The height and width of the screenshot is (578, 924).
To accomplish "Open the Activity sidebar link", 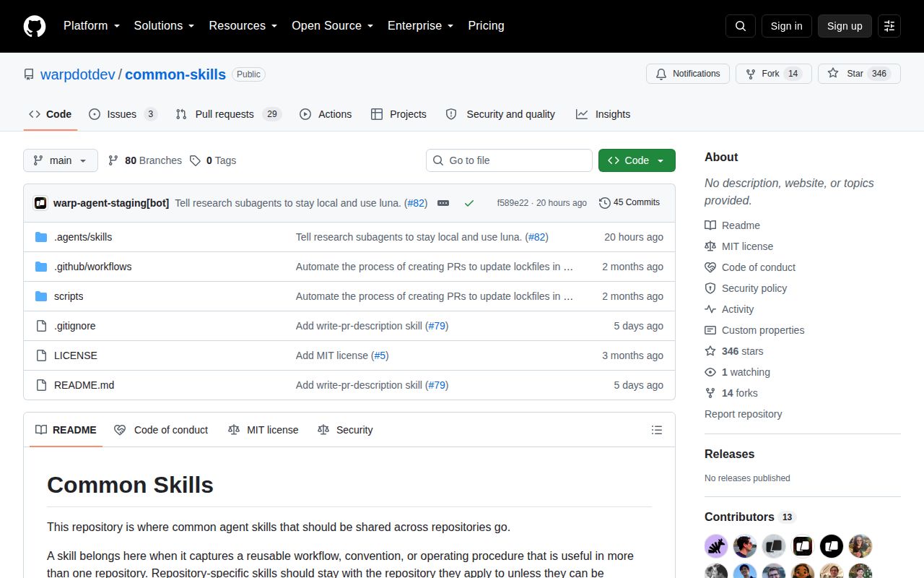I will [x=729, y=309].
